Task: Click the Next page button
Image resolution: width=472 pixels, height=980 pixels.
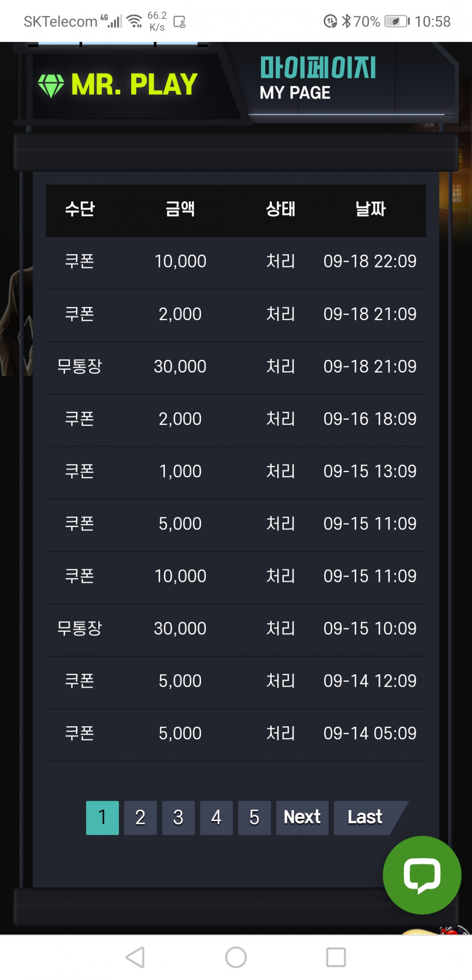Action: [x=302, y=817]
